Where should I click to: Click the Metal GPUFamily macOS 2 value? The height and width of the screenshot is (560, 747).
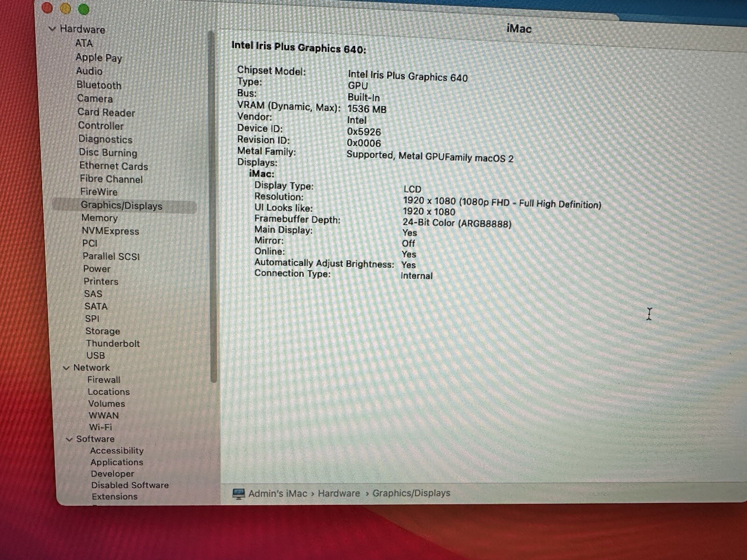click(x=430, y=156)
